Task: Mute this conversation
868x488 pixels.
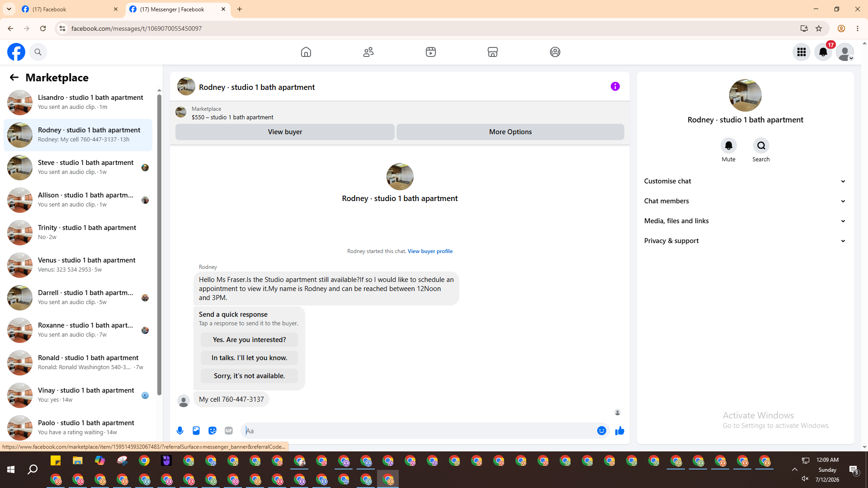Action: click(729, 145)
